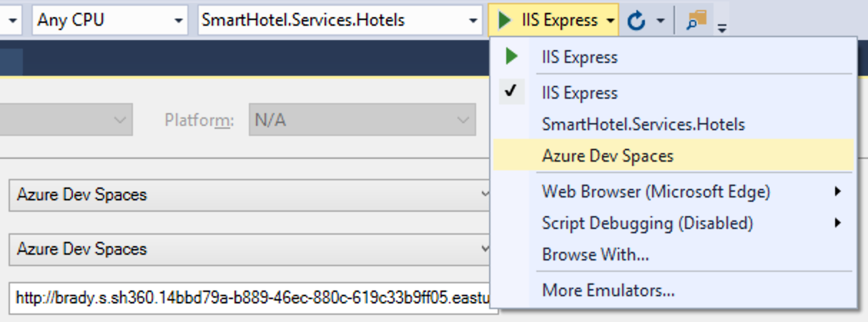Click the browser refresh icon
868x322 pixels.
(636, 21)
